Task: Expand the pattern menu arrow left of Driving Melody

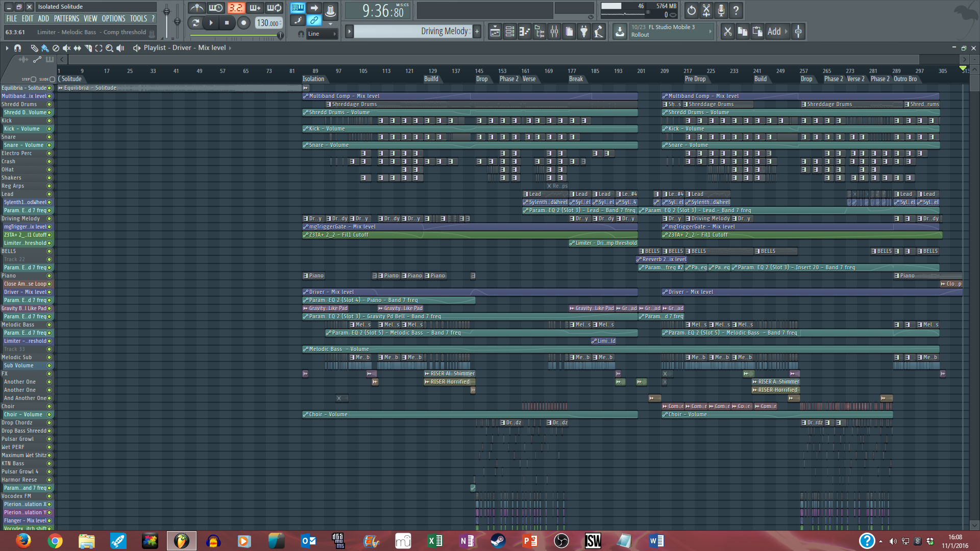Action: (350, 32)
